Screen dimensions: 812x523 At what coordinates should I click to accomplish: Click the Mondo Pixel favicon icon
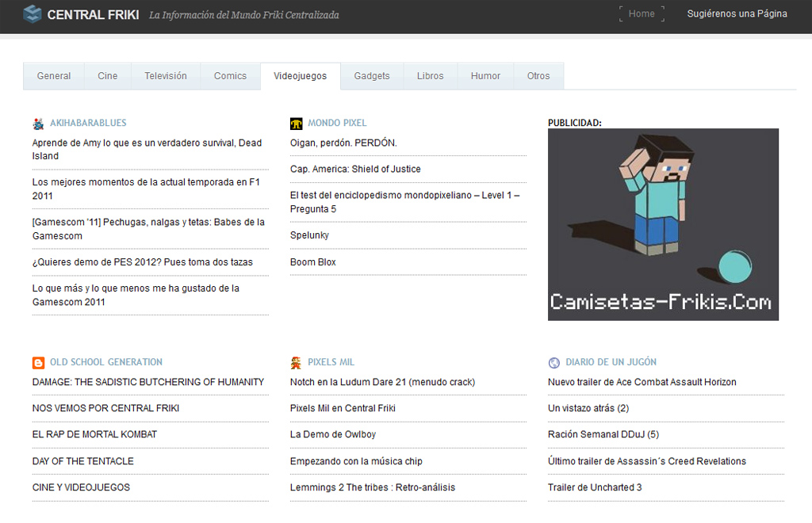click(x=296, y=124)
